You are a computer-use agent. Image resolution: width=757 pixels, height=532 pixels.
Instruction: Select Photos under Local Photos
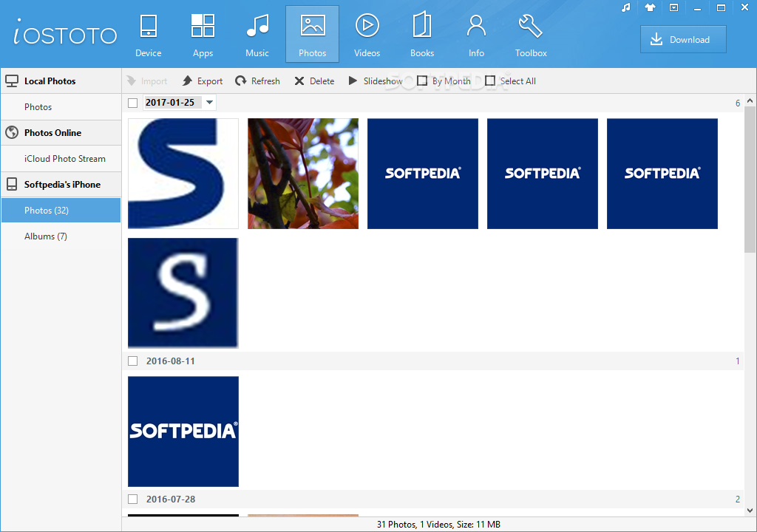pyautogui.click(x=61, y=107)
